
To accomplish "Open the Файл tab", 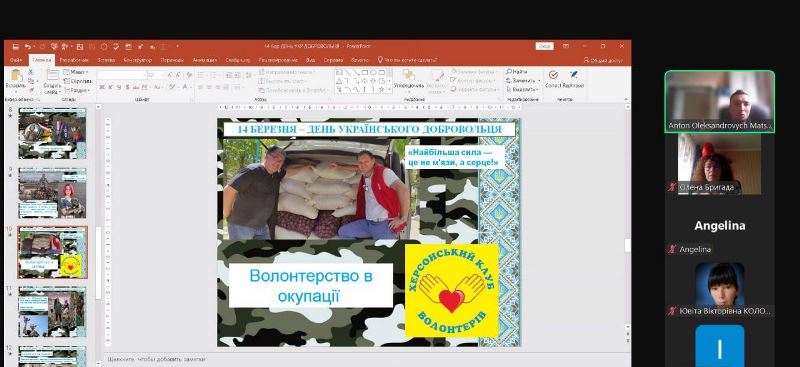I will (x=16, y=60).
